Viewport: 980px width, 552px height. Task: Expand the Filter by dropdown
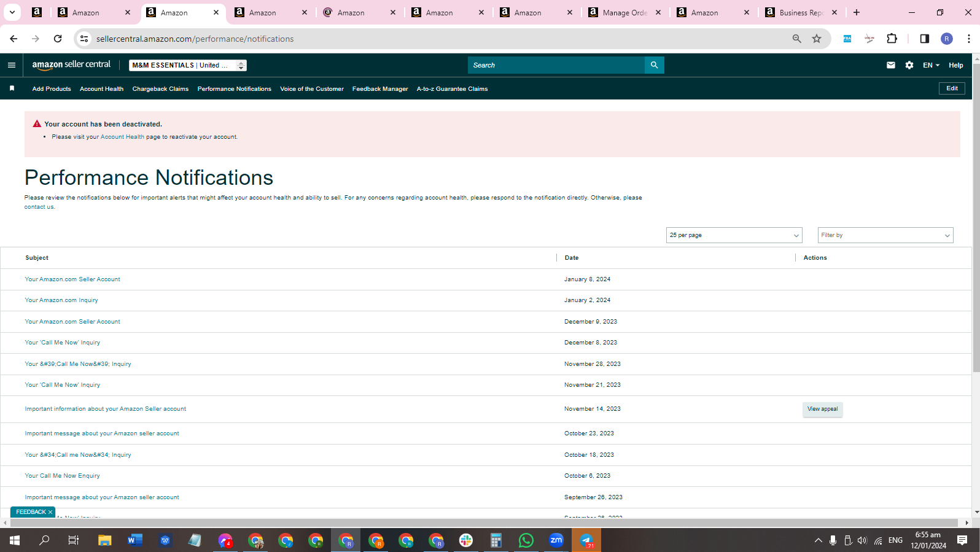point(885,235)
